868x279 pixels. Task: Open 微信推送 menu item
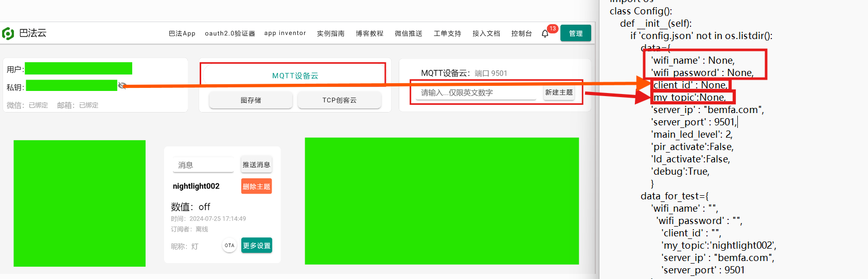pyautogui.click(x=409, y=33)
